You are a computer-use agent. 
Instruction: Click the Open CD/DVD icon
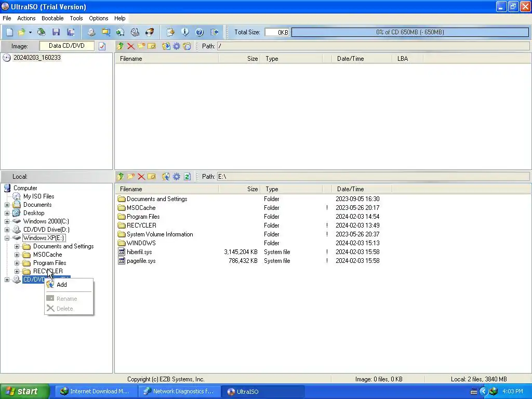click(x=42, y=32)
